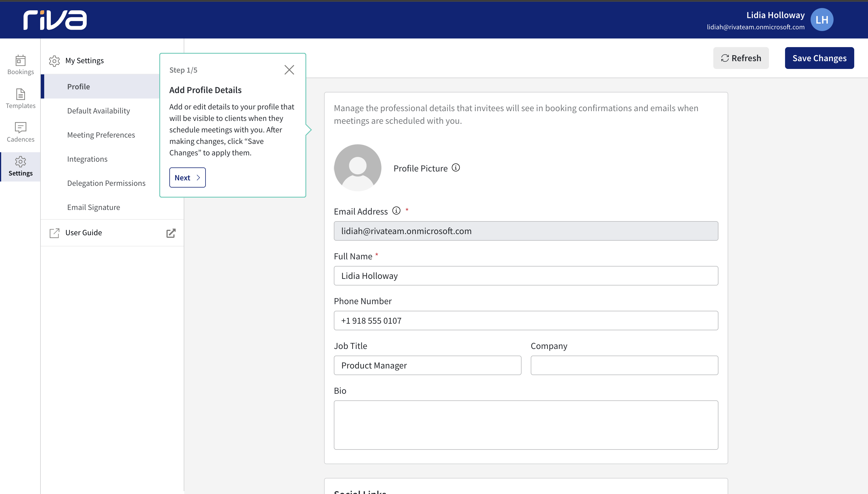Click Next in the tour popup
868x494 pixels.
coord(187,177)
